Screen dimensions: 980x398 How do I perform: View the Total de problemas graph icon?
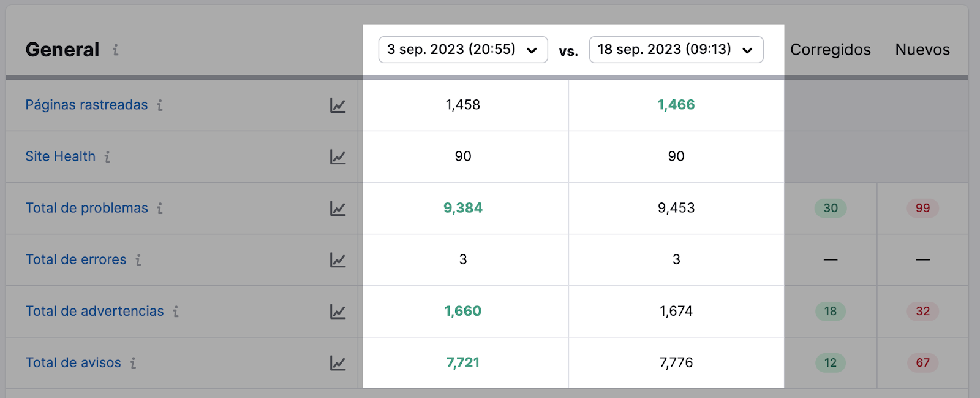(339, 208)
